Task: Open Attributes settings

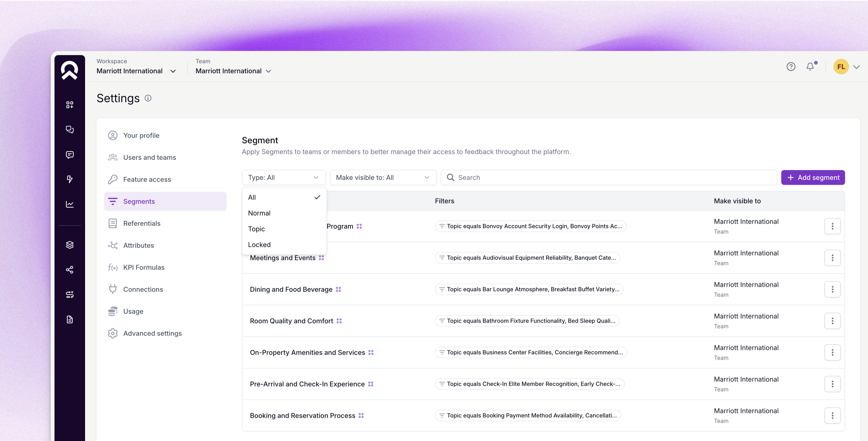Action: pos(165,245)
